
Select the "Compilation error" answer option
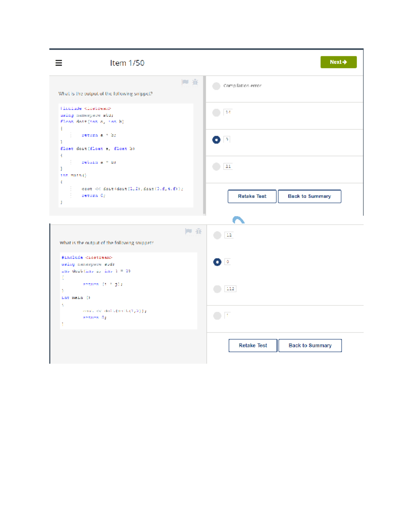[216, 86]
